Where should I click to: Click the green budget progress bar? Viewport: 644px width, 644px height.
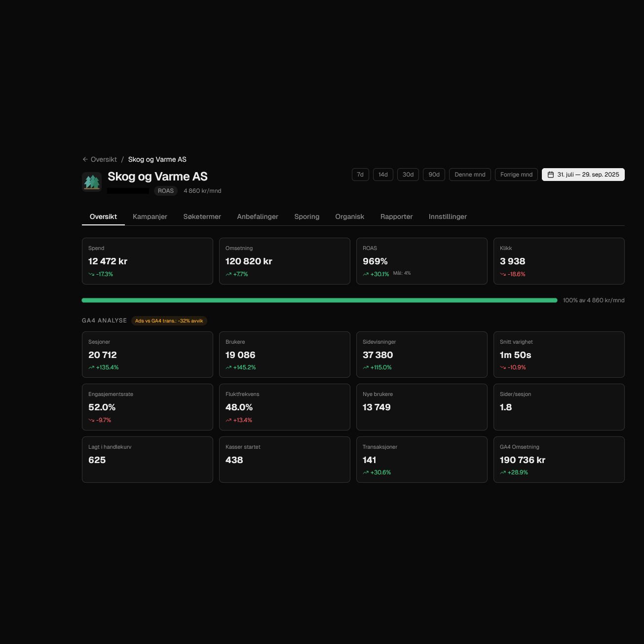click(x=319, y=300)
